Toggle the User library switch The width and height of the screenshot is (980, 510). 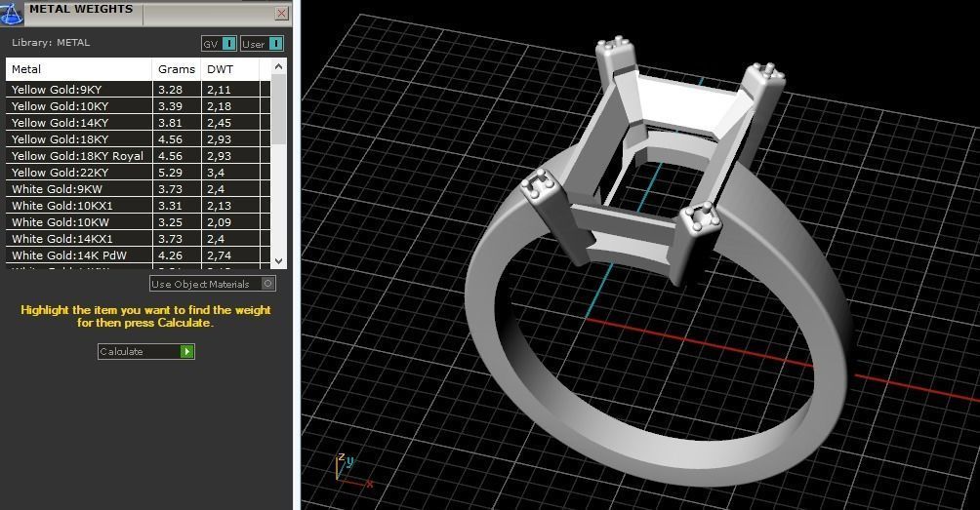click(x=262, y=44)
